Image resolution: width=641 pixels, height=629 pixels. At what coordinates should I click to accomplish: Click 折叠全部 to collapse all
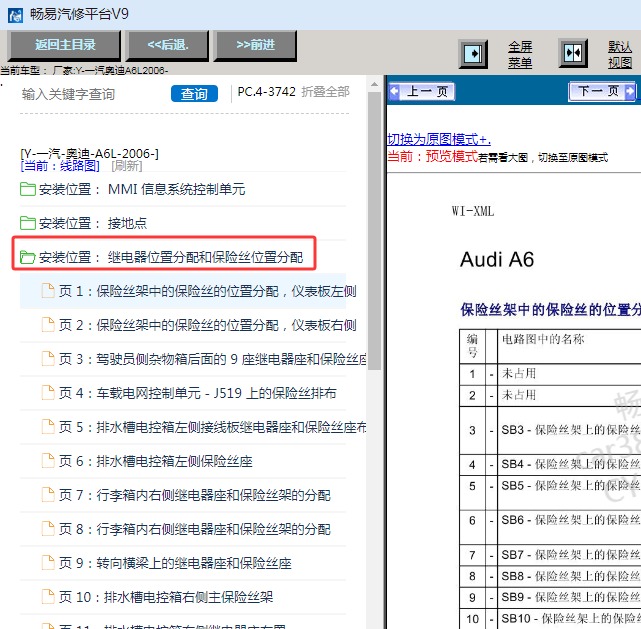tap(325, 92)
